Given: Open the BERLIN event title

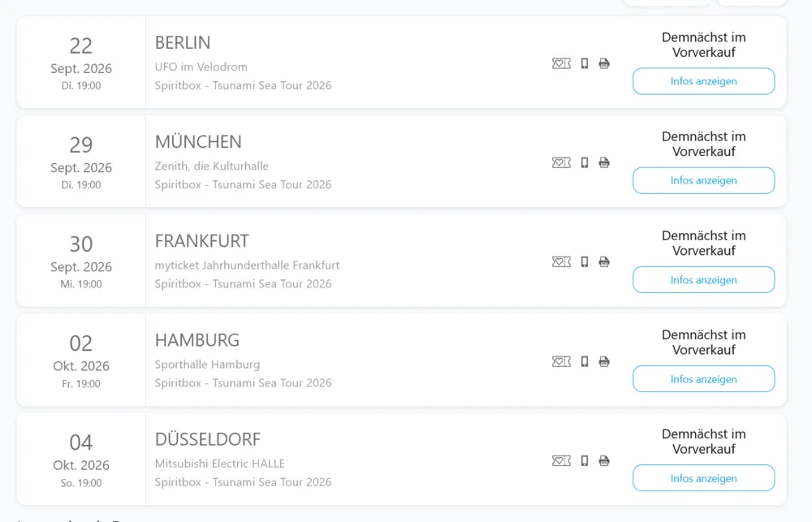Looking at the screenshot, I should 183,43.
